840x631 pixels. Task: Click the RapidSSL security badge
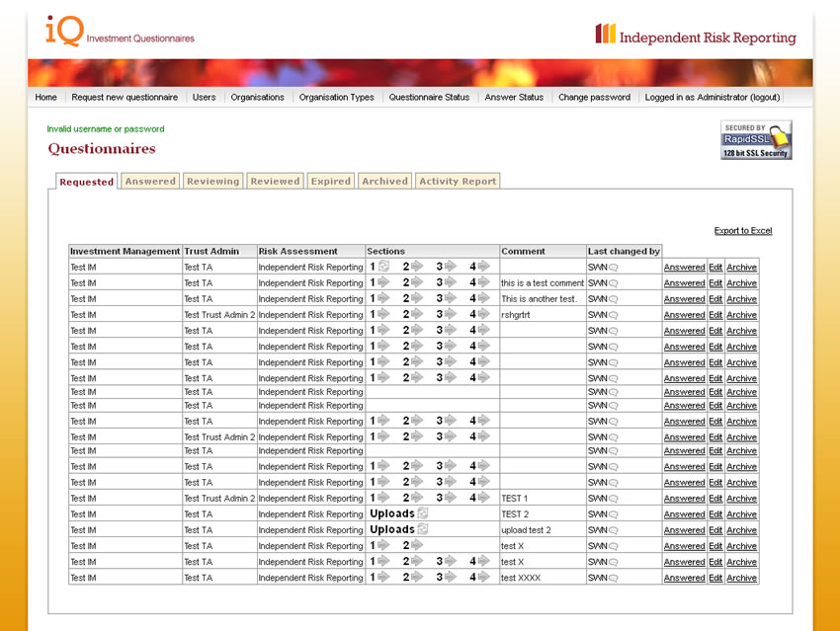pyautogui.click(x=756, y=140)
